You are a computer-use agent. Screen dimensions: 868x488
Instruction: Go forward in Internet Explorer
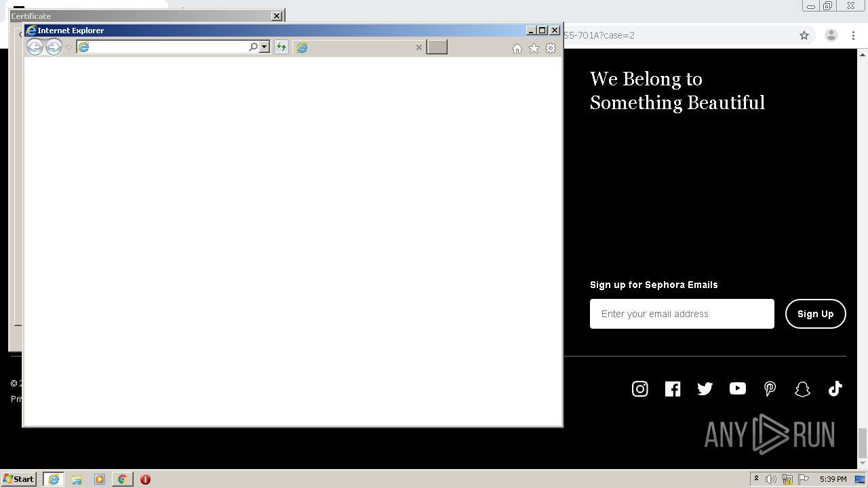pos(54,47)
